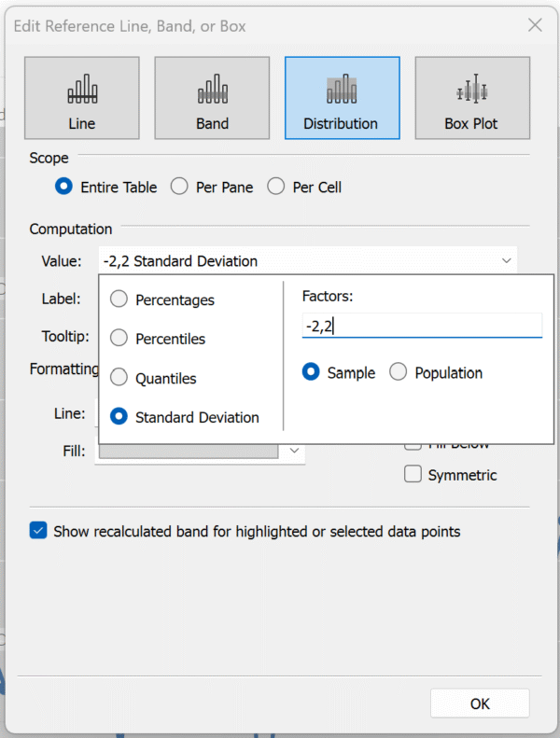The image size is (560, 738).
Task: Click the Factors input field
Action: pos(422,326)
